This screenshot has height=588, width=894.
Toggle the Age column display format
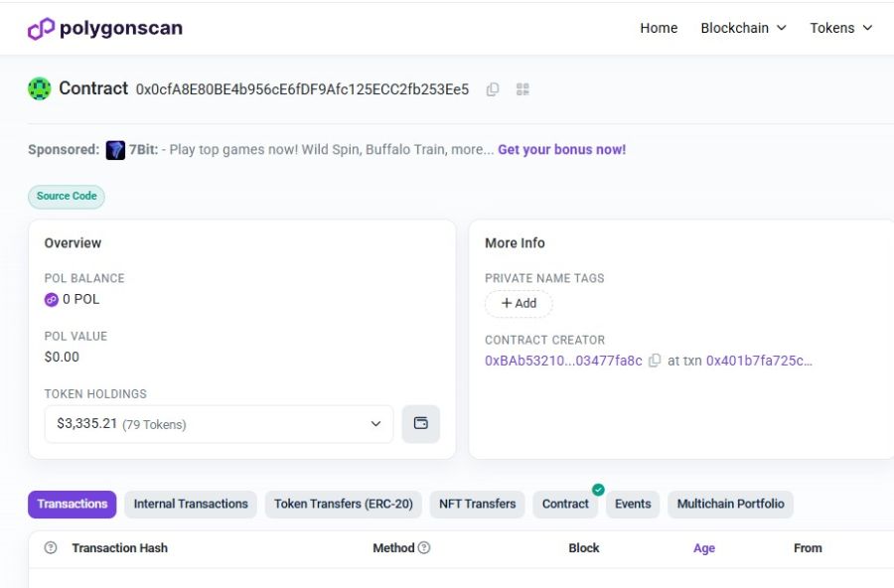(x=704, y=548)
